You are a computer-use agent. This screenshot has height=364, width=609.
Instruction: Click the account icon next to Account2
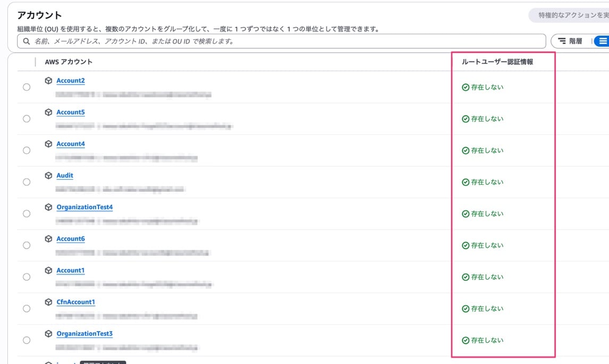coord(49,80)
